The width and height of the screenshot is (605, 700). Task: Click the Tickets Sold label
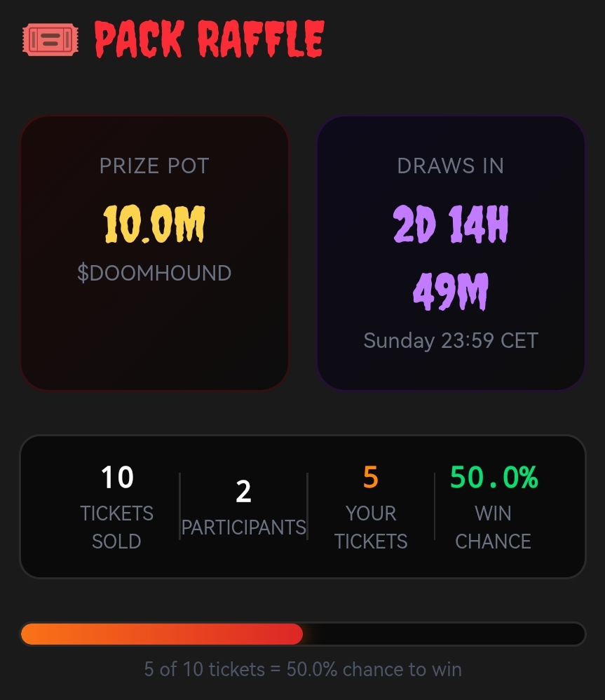tap(116, 527)
